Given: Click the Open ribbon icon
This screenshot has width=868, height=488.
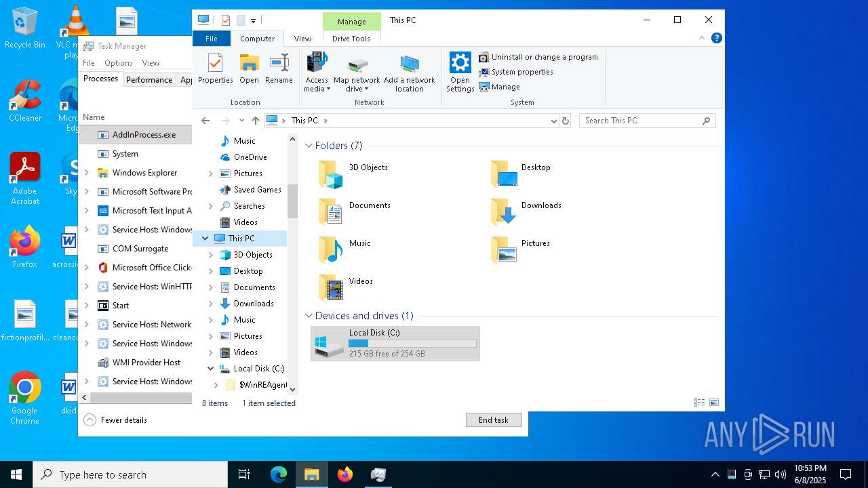Looking at the screenshot, I should point(249,68).
